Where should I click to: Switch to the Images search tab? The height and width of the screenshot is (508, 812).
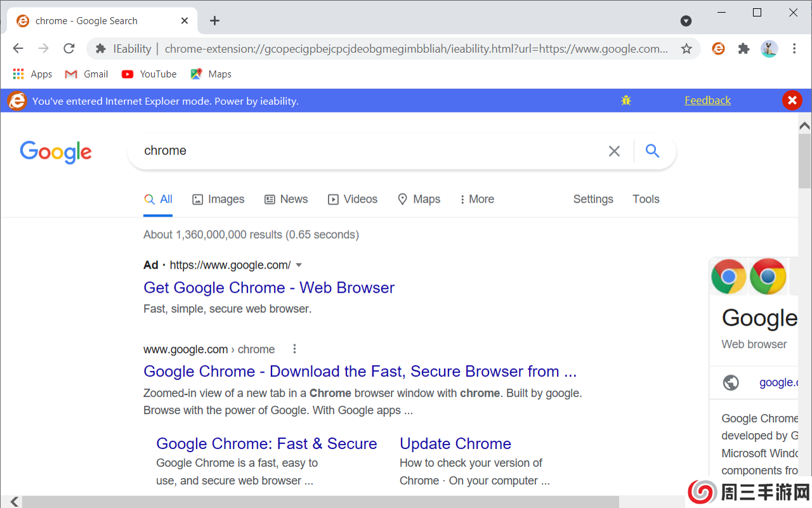point(218,199)
